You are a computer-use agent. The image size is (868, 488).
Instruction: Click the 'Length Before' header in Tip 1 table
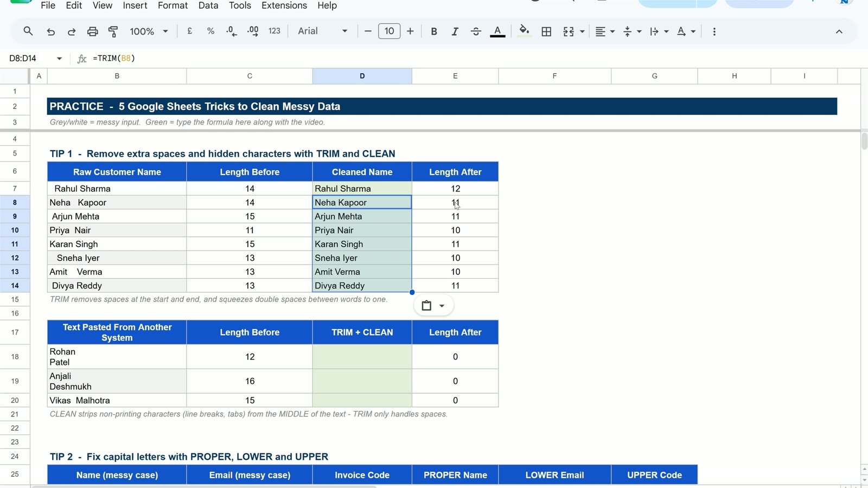(250, 172)
